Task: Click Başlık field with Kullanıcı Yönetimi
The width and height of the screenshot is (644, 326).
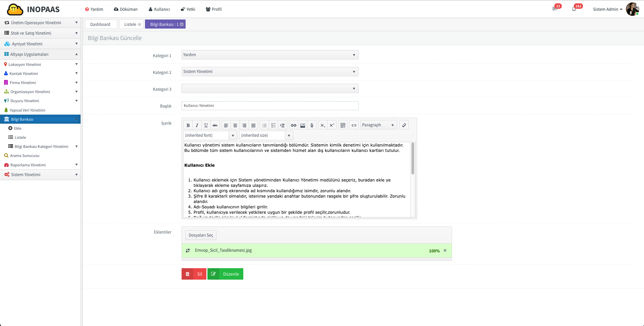Action: [x=270, y=106]
